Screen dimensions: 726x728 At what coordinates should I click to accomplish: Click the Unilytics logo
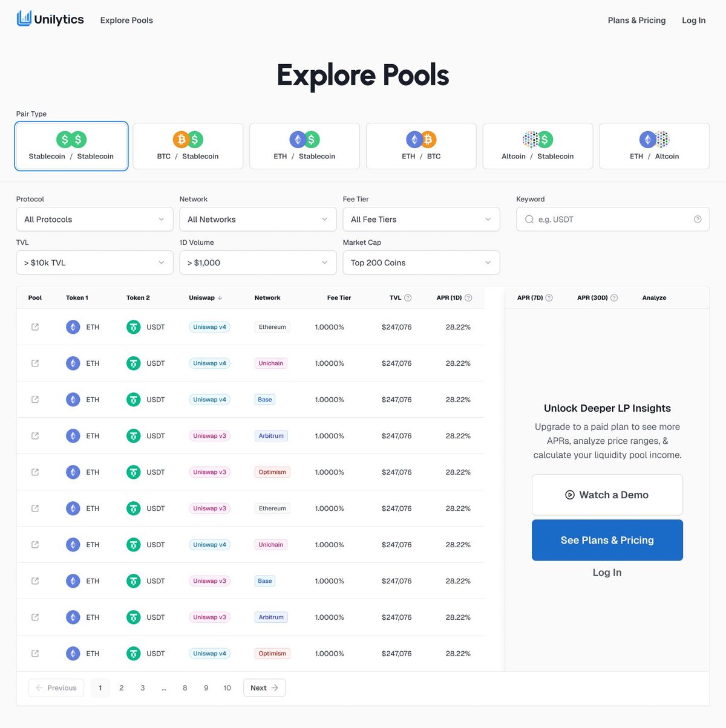coord(50,19)
